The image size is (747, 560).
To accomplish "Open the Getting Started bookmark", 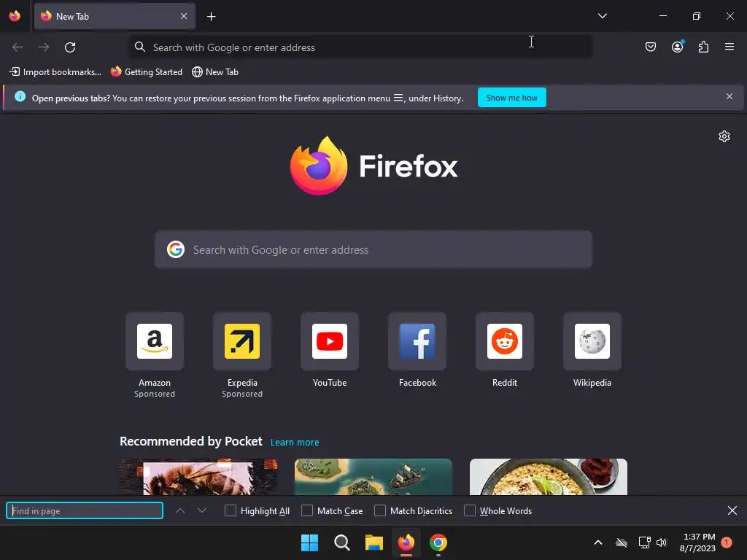I will coord(146,72).
